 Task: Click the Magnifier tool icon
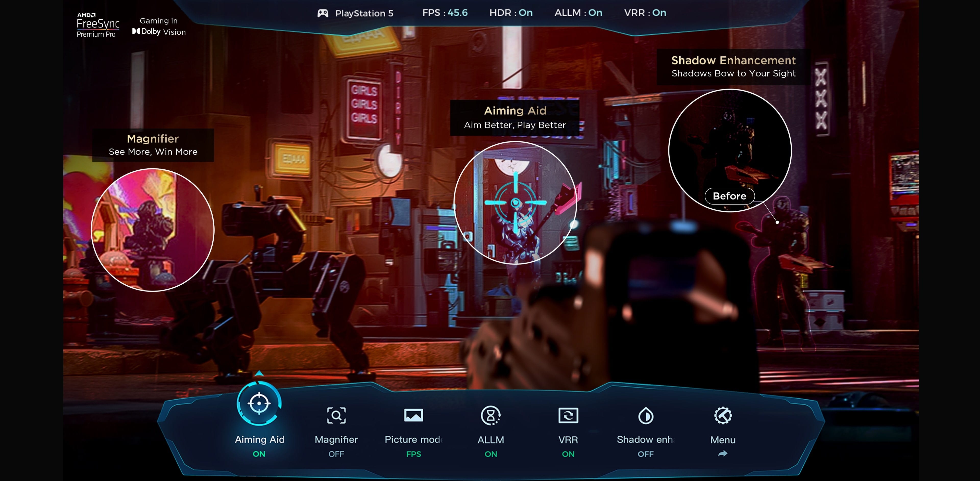pos(336,415)
